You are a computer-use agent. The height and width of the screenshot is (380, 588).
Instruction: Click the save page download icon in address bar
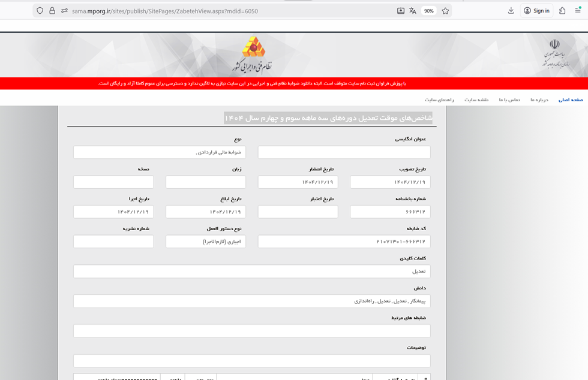coord(401,11)
